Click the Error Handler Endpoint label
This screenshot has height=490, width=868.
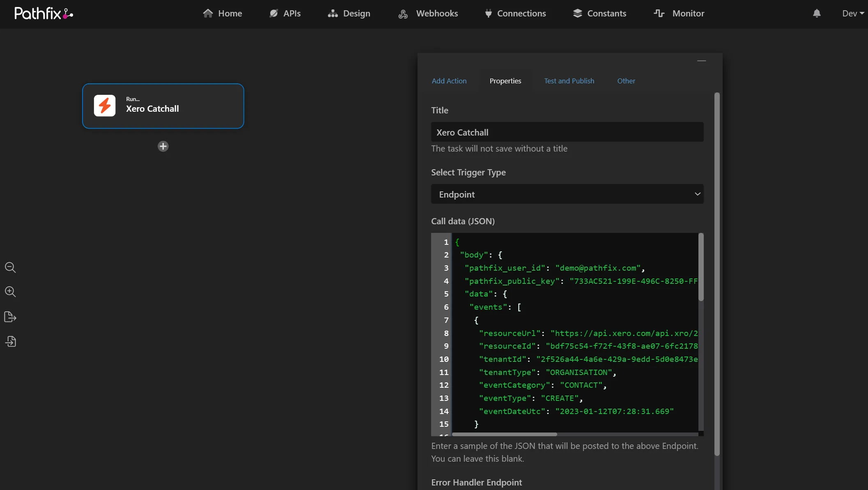point(476,483)
